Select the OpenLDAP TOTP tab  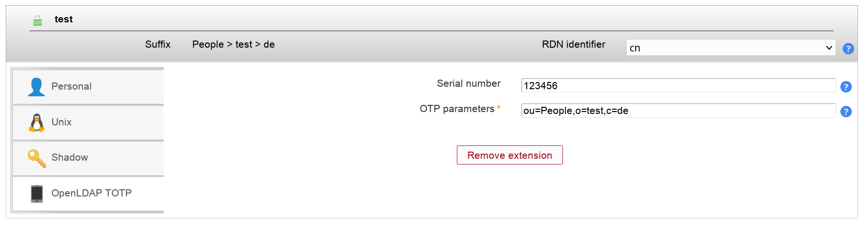pyautogui.click(x=90, y=194)
